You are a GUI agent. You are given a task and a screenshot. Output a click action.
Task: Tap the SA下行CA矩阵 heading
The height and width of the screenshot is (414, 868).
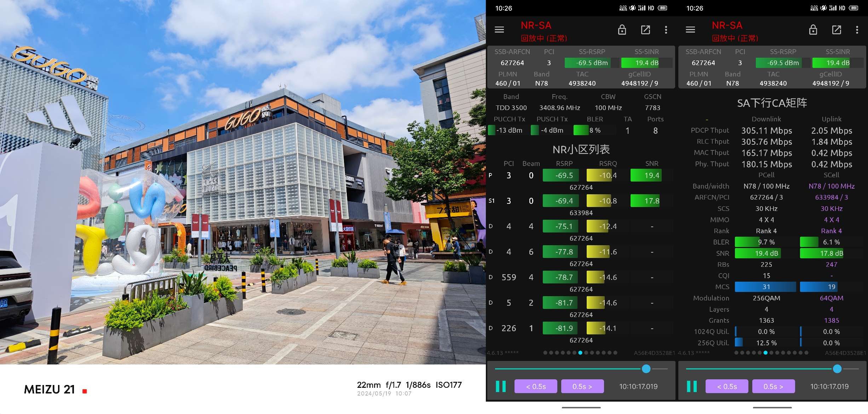point(772,103)
